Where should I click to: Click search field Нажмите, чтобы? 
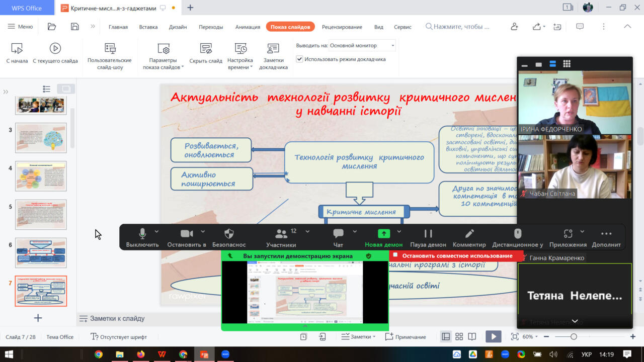coord(458,27)
